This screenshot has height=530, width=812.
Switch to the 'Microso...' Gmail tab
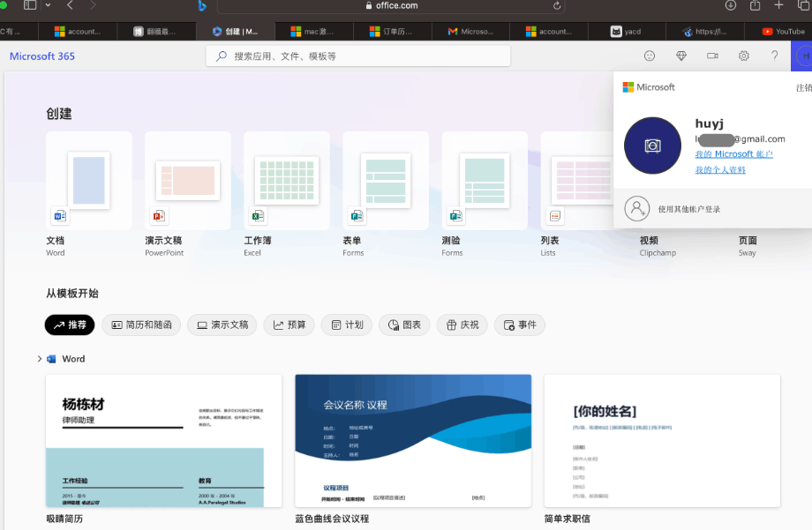[x=470, y=32]
